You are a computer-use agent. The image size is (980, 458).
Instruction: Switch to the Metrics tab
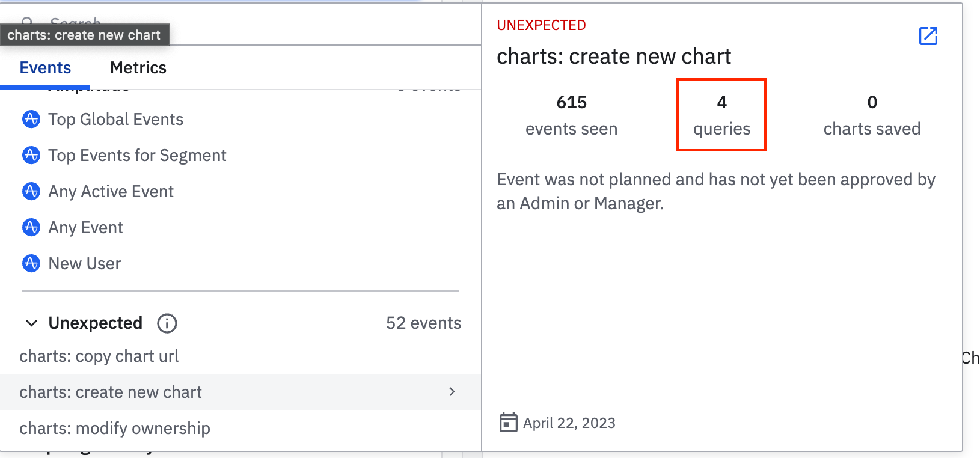point(138,68)
